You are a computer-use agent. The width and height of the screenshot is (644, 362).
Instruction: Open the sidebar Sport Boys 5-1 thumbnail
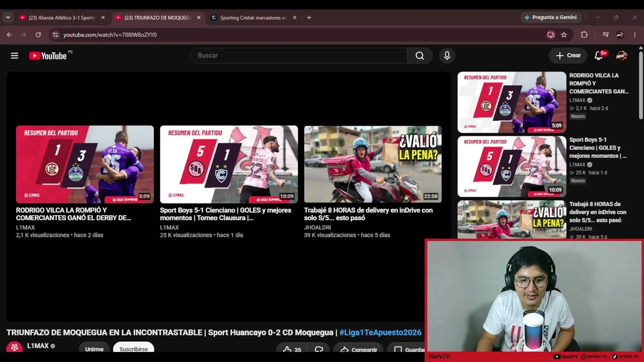(x=512, y=166)
